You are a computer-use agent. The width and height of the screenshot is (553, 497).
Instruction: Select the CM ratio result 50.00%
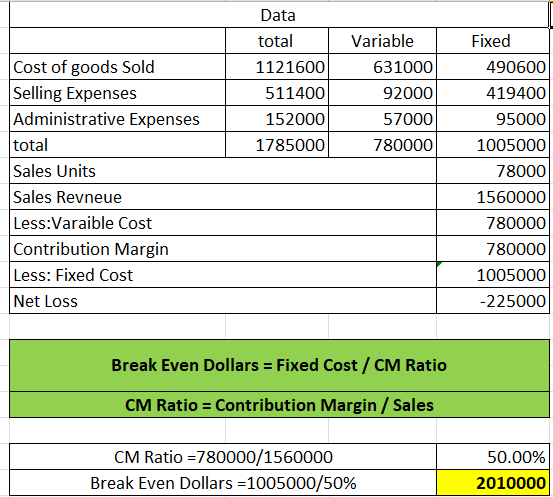coord(493,457)
